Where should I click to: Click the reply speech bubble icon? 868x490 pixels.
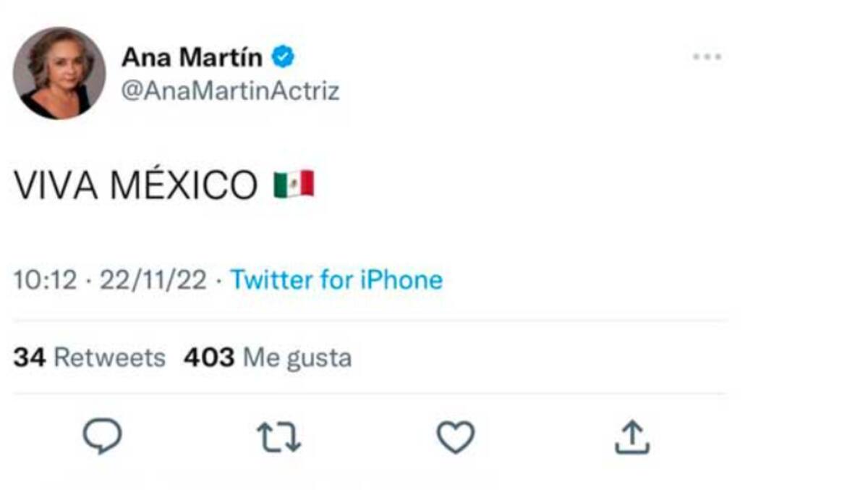tap(102, 437)
